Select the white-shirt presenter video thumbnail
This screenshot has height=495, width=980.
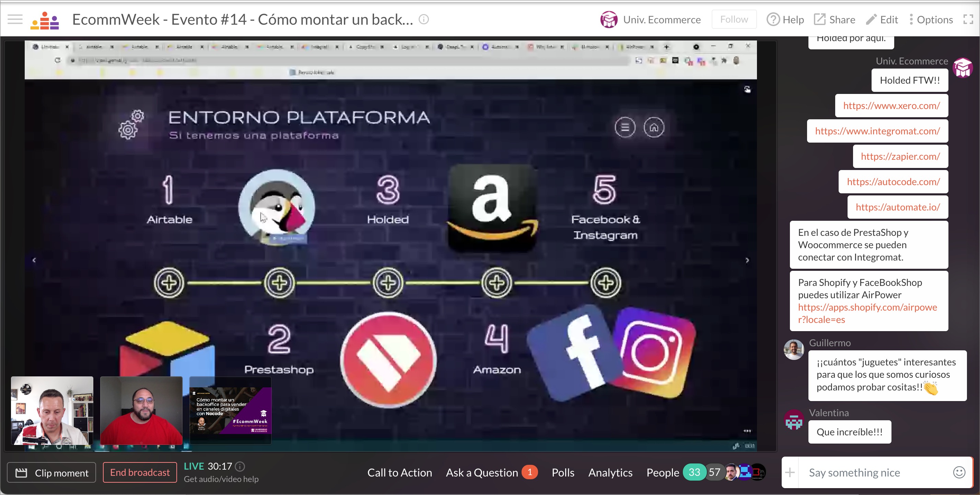click(52, 411)
